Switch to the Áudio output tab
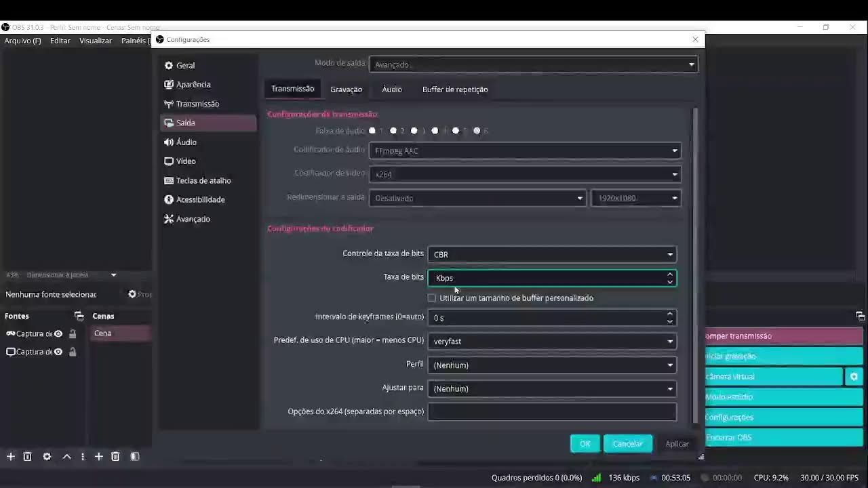This screenshot has height=488, width=868. click(392, 89)
